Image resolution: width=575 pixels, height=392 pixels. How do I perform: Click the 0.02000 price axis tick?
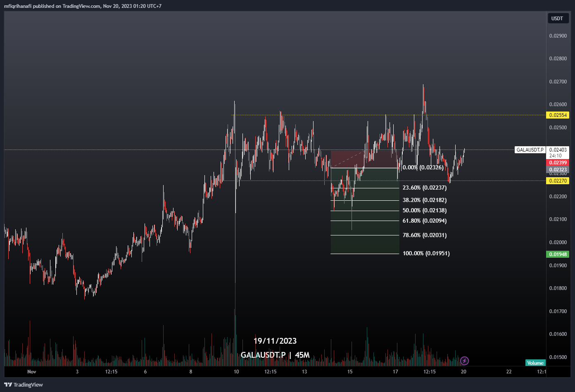pos(558,242)
